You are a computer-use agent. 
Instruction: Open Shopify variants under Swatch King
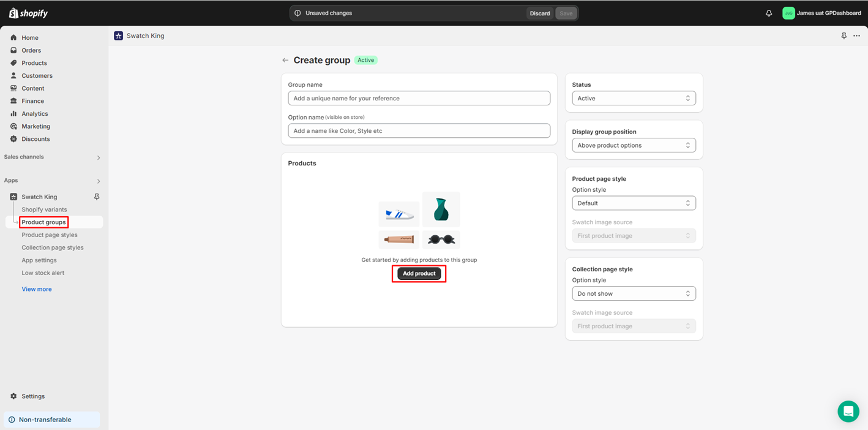coord(43,209)
